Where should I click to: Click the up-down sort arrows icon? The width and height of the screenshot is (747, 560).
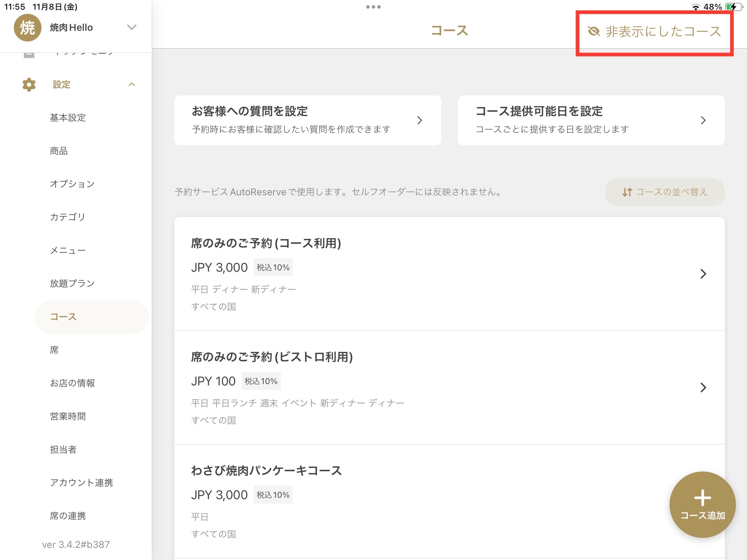coord(627,192)
